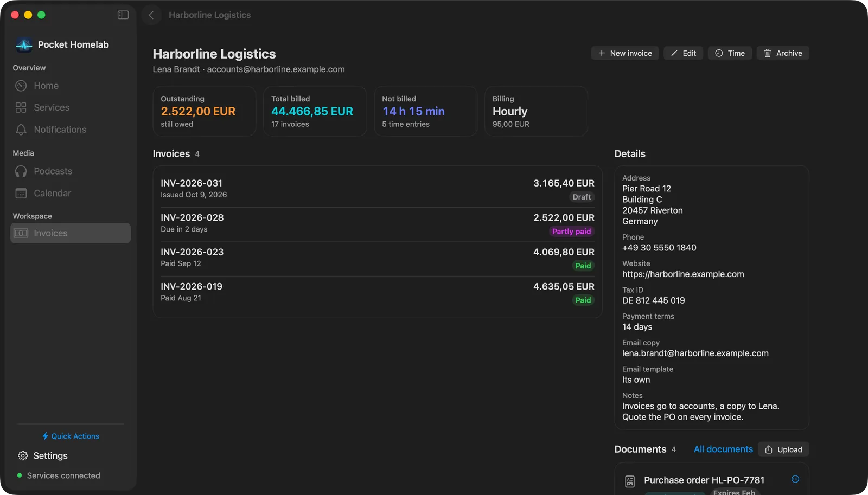Click the Total billed 44.466,85 EUR card
The height and width of the screenshot is (495, 868).
tap(315, 111)
